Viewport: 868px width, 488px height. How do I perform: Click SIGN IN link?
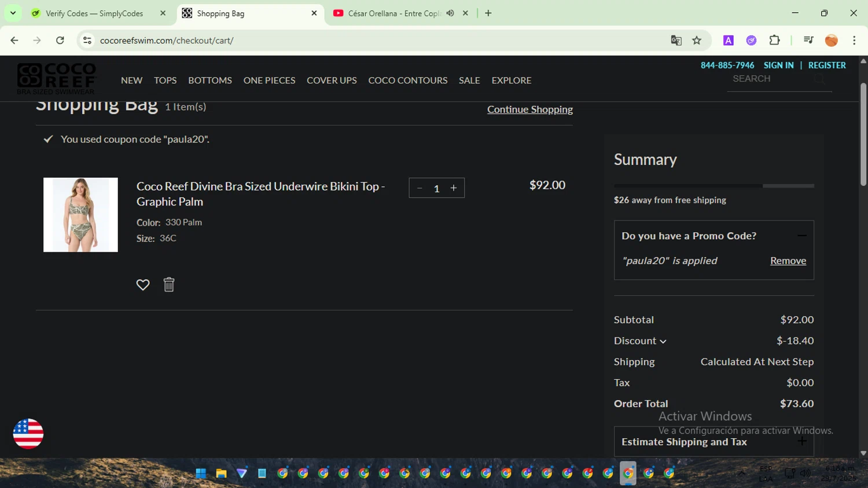pyautogui.click(x=778, y=65)
